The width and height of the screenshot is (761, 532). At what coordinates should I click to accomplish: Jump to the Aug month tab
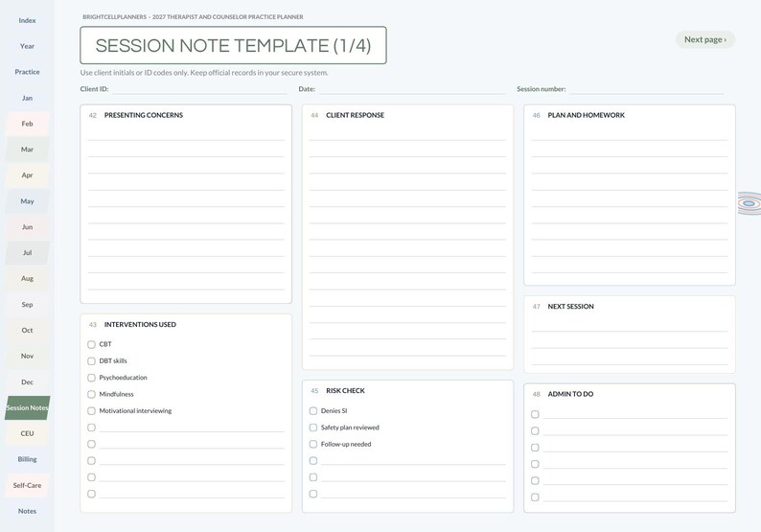pos(27,279)
